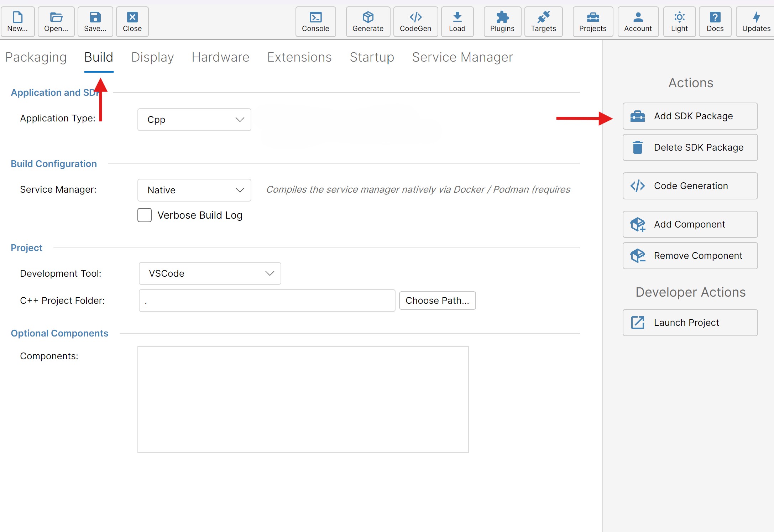Click the Code Generation action button
Screen dimensions: 774x532
pos(690,186)
